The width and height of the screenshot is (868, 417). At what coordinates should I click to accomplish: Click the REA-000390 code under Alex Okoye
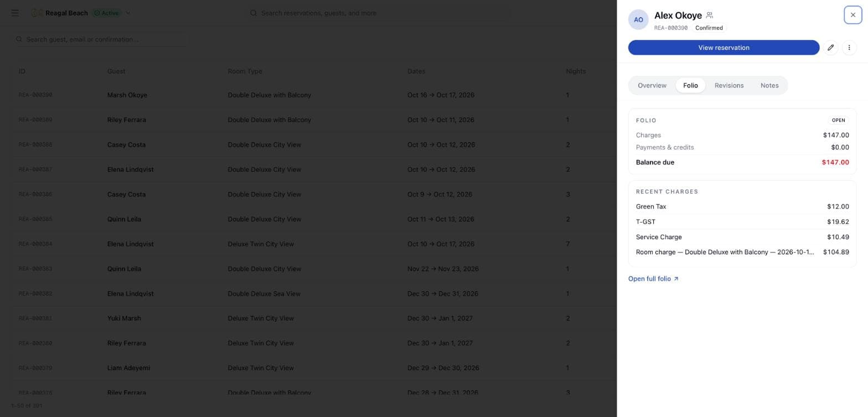click(x=670, y=28)
